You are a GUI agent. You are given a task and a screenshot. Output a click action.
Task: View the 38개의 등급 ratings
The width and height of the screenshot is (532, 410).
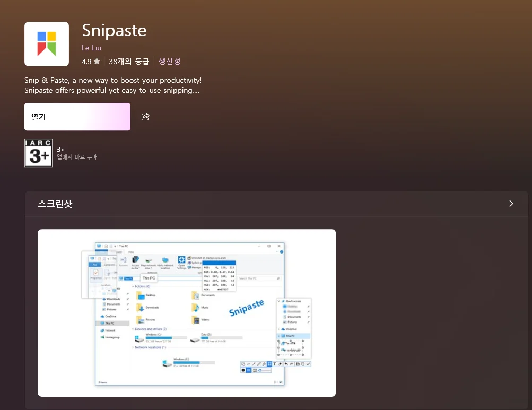pos(129,61)
